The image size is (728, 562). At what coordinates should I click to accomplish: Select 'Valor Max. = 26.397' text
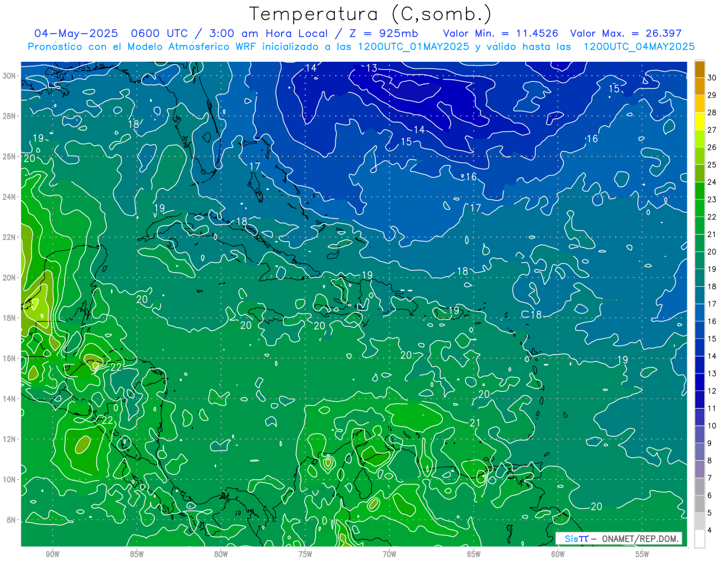626,33
